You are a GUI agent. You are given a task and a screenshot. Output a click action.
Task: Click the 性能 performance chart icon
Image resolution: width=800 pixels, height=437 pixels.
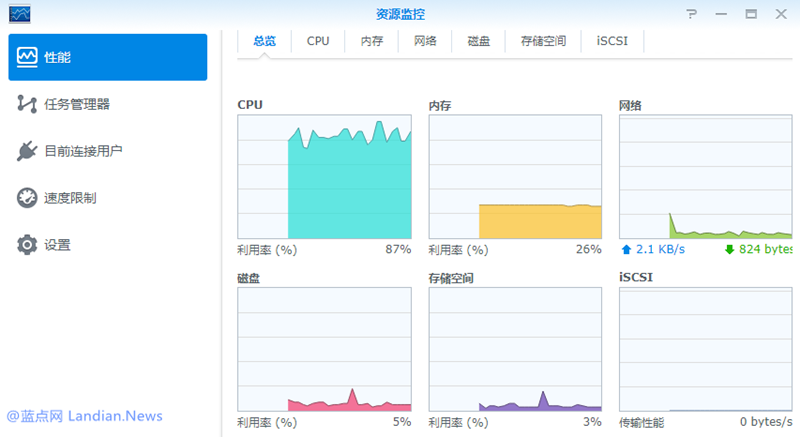(x=27, y=57)
